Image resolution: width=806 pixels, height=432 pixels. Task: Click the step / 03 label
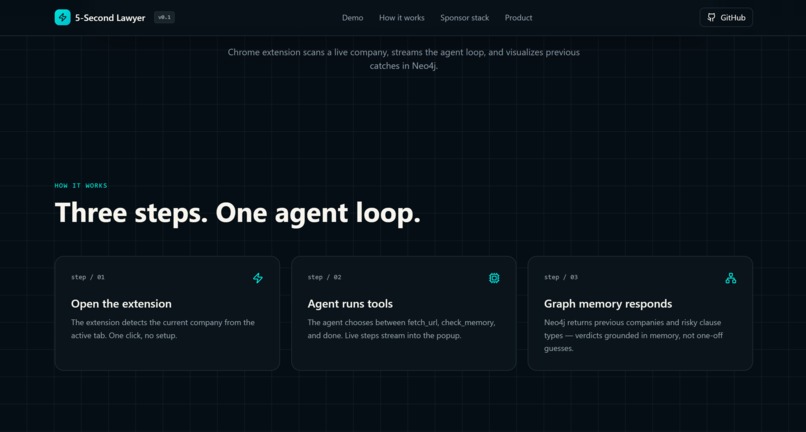click(x=561, y=277)
